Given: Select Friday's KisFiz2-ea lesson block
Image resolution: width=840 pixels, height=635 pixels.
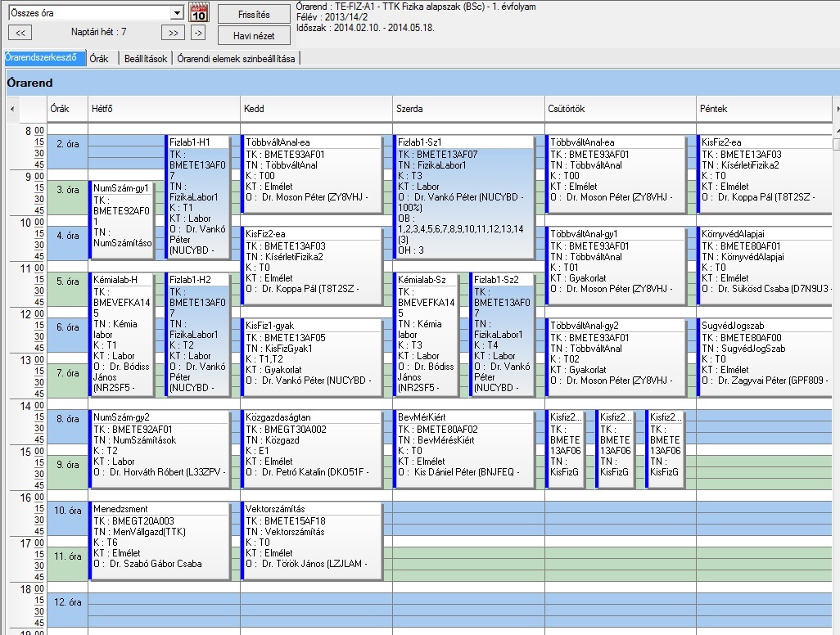Looking at the screenshot, I should click(x=765, y=174).
